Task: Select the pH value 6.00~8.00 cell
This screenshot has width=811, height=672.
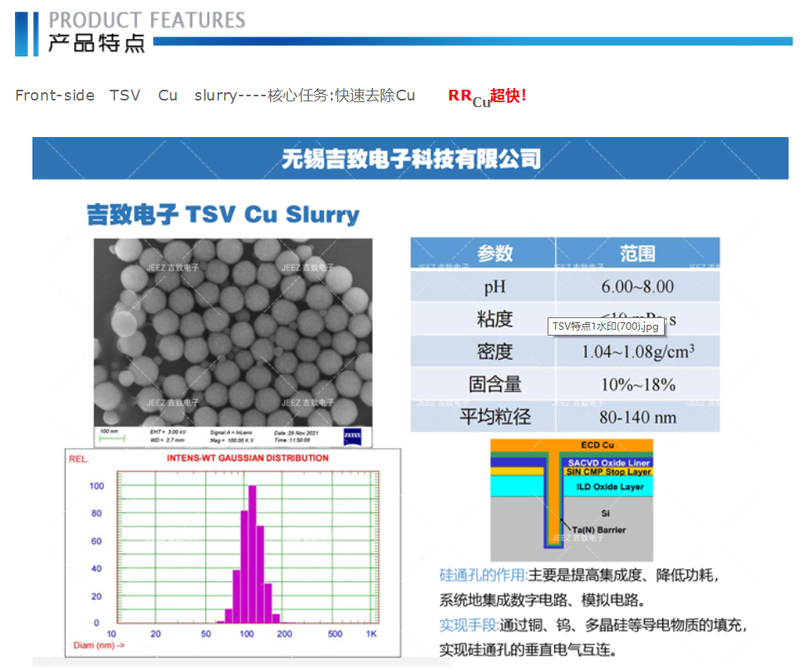Action: point(637,287)
